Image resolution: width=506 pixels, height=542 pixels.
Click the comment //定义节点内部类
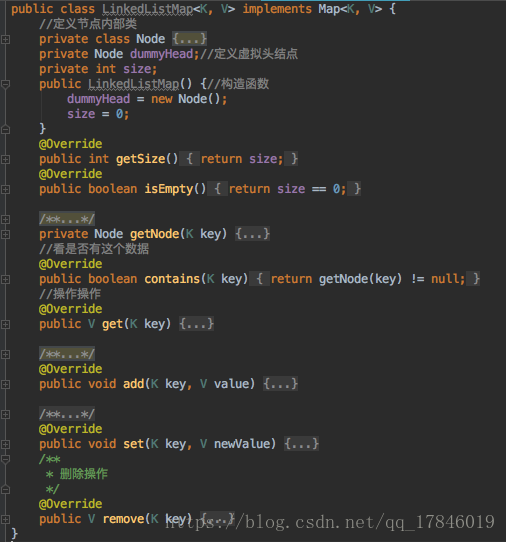pyautogui.click(x=88, y=24)
